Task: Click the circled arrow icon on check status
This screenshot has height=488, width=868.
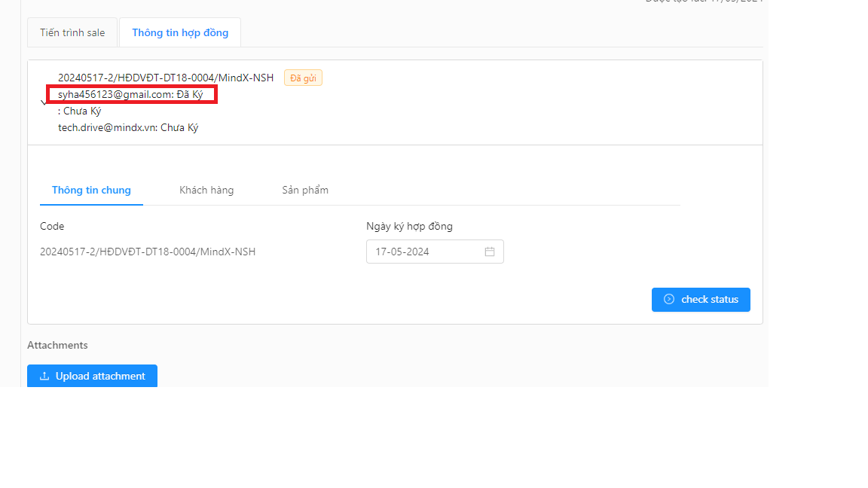Action: point(669,299)
